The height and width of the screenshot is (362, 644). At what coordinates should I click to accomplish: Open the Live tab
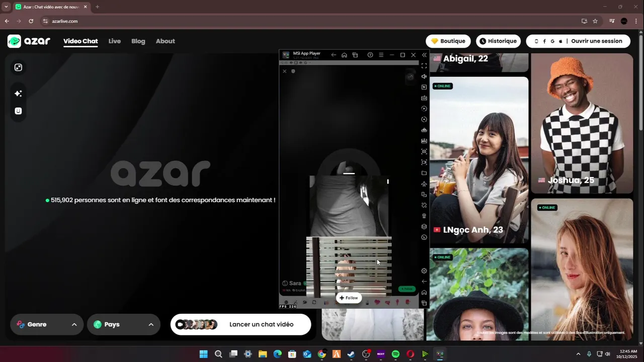coord(115,41)
